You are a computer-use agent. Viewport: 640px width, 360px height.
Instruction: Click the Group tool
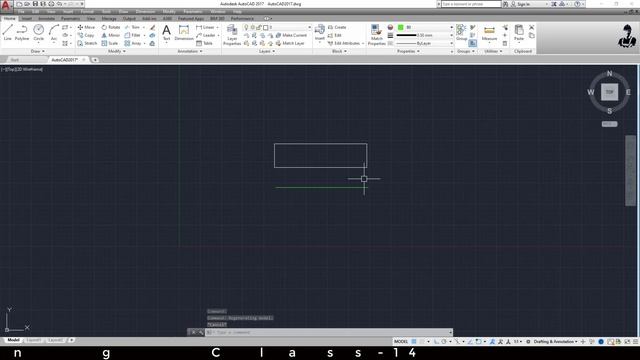click(x=461, y=32)
